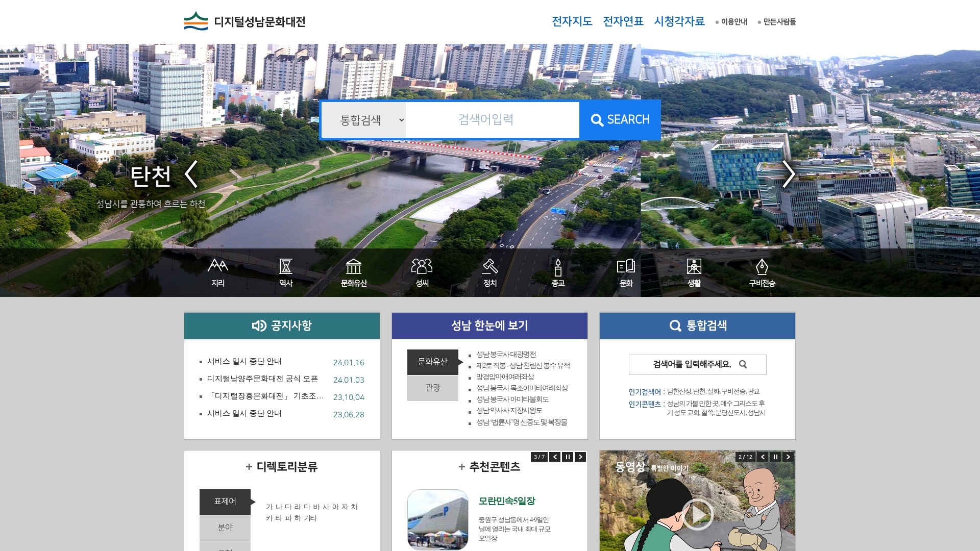Viewport: 980px width, 551px height.
Task: Pause the 동영상 slideshow
Action: [775, 457]
